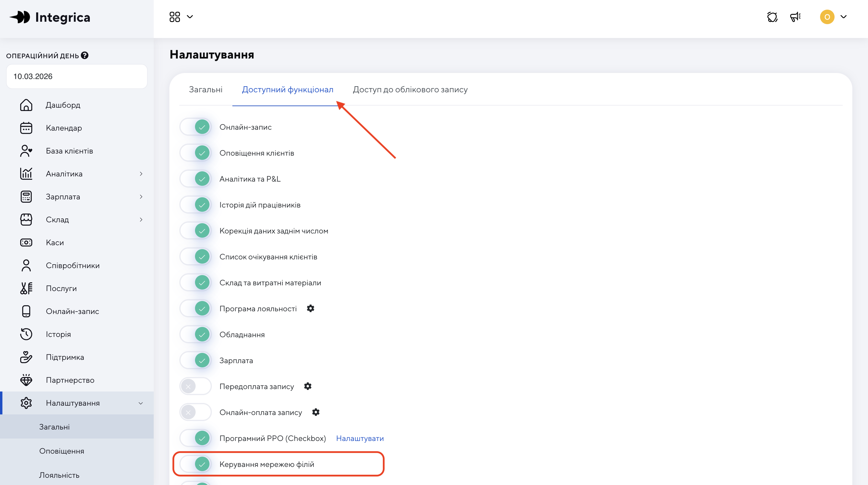Open the Оповіщення settings submenu item

click(62, 451)
